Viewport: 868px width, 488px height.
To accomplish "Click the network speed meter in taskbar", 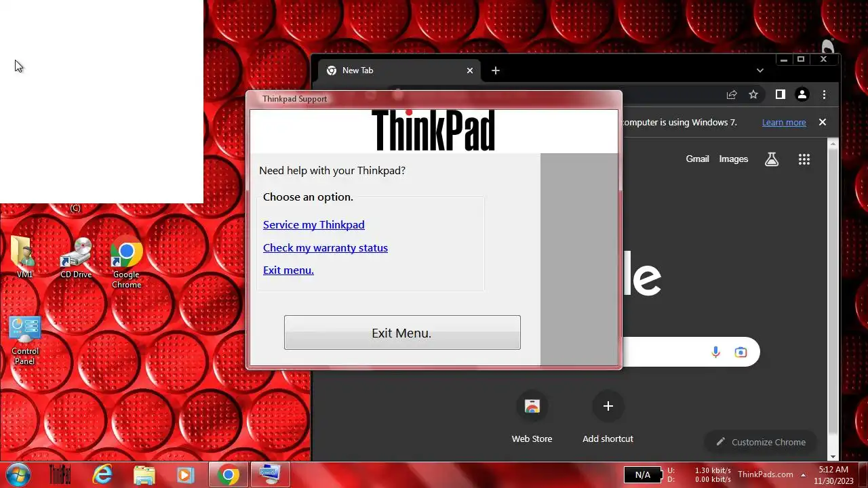I will click(698, 475).
